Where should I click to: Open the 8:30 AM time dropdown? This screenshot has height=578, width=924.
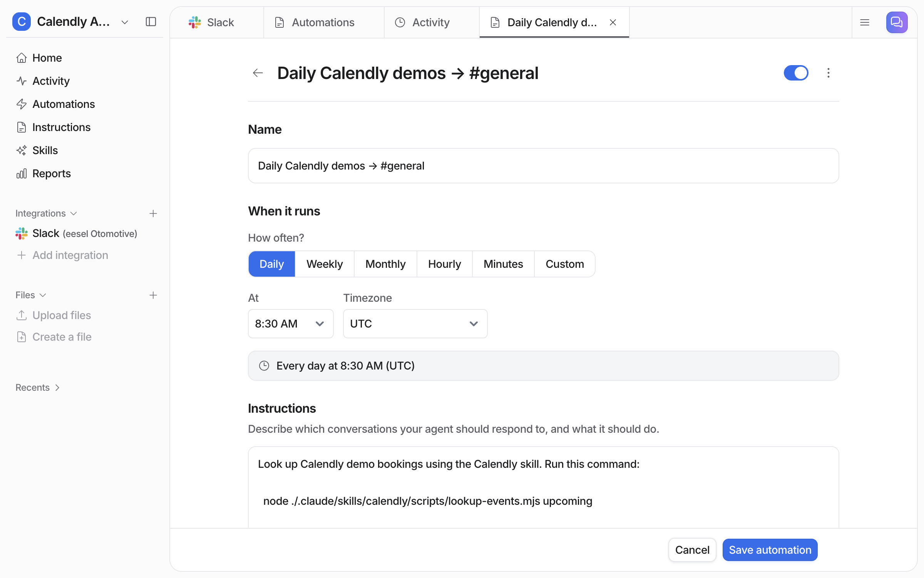click(x=291, y=324)
